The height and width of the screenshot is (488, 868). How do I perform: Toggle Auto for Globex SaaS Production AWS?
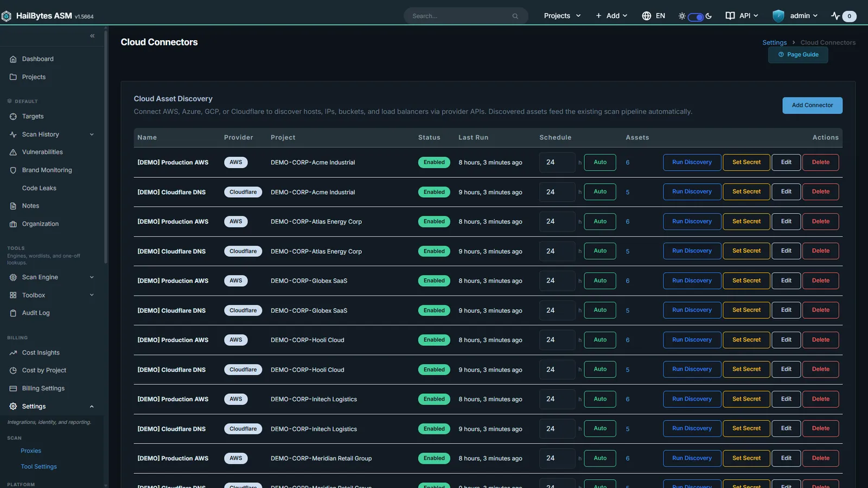[600, 280]
